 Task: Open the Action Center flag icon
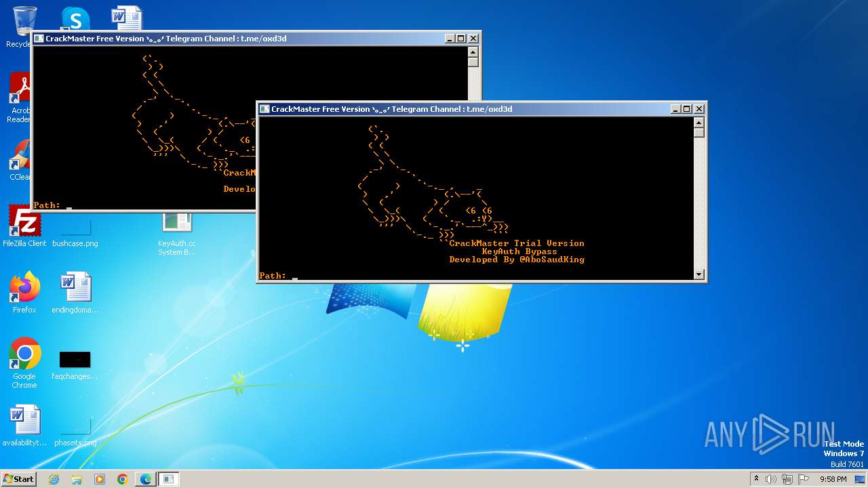(804, 479)
